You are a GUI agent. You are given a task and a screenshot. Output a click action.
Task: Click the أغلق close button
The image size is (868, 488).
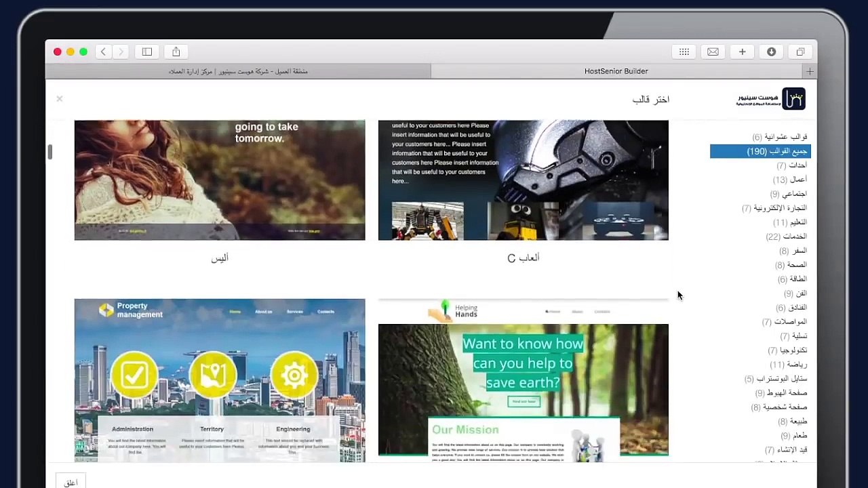71,482
